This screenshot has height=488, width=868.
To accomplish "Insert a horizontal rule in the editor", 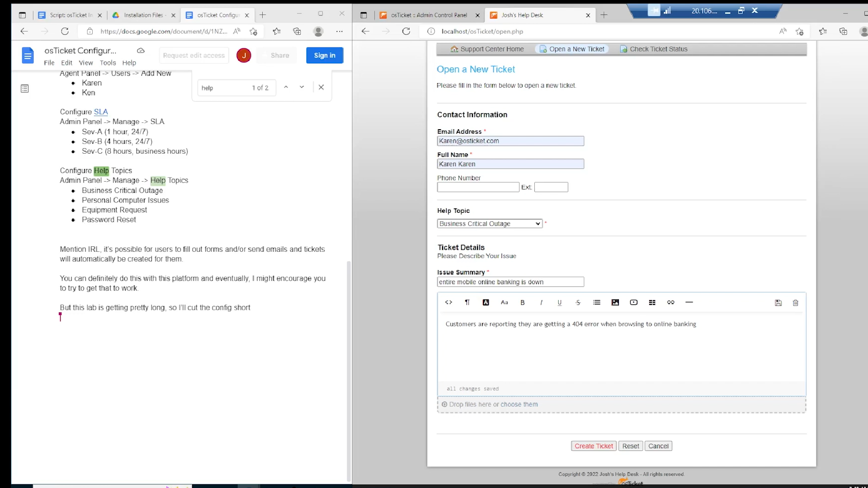I will [x=689, y=302].
